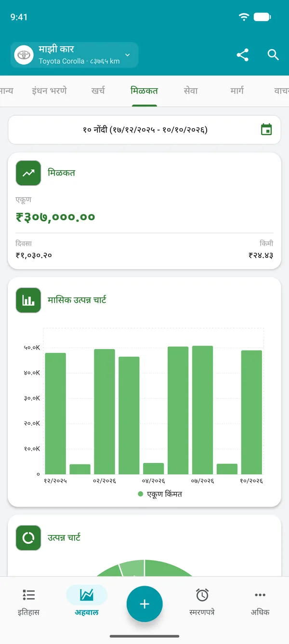
Task: Open the इंधन भरणे tab
Action: click(49, 91)
